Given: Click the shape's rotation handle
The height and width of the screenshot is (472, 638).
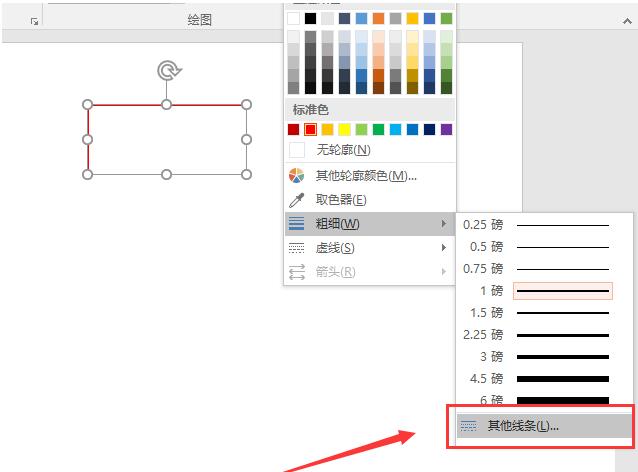Looking at the screenshot, I should point(169,71).
